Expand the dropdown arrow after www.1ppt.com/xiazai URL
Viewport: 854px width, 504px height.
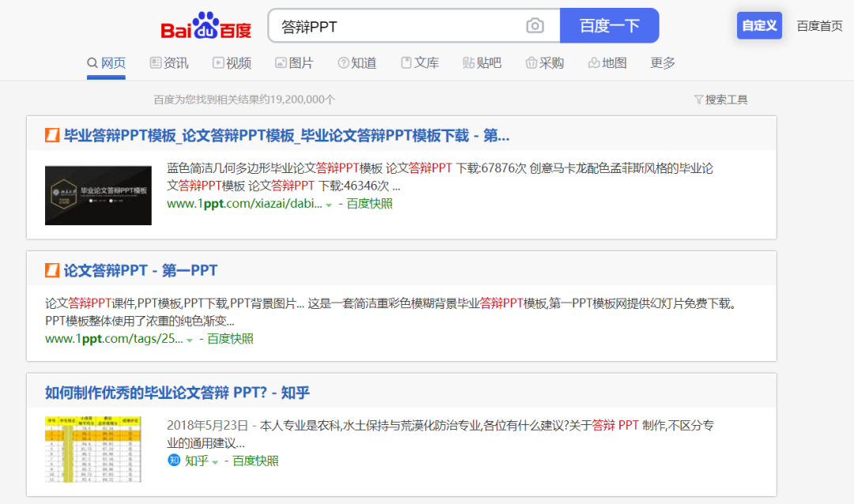[x=329, y=204]
